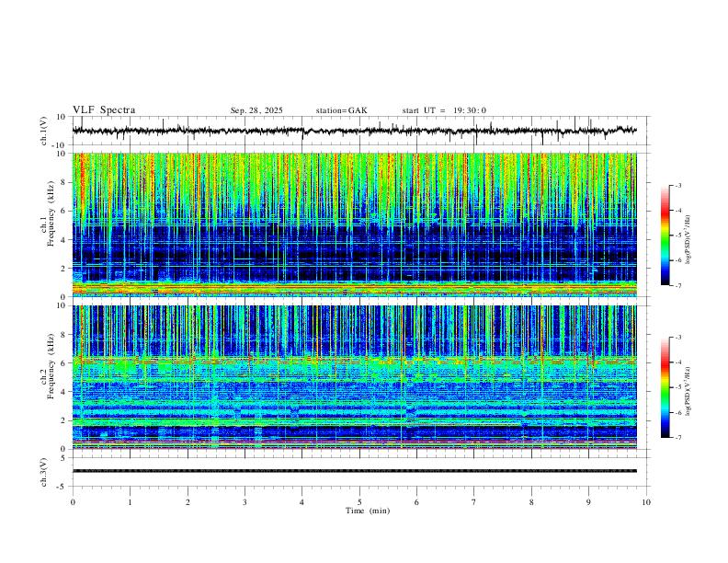Click the "VLF Spectra" title text
The image size is (728, 563).
pyautogui.click(x=104, y=110)
